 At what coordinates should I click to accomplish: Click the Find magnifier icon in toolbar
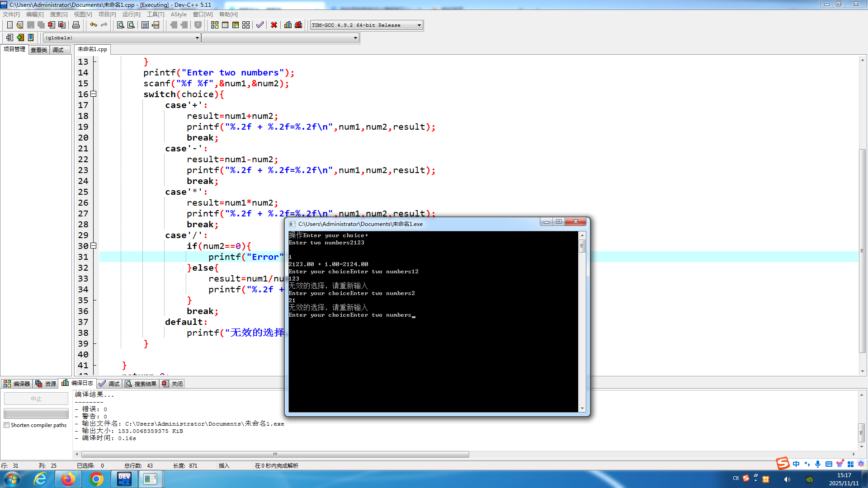pos(121,25)
